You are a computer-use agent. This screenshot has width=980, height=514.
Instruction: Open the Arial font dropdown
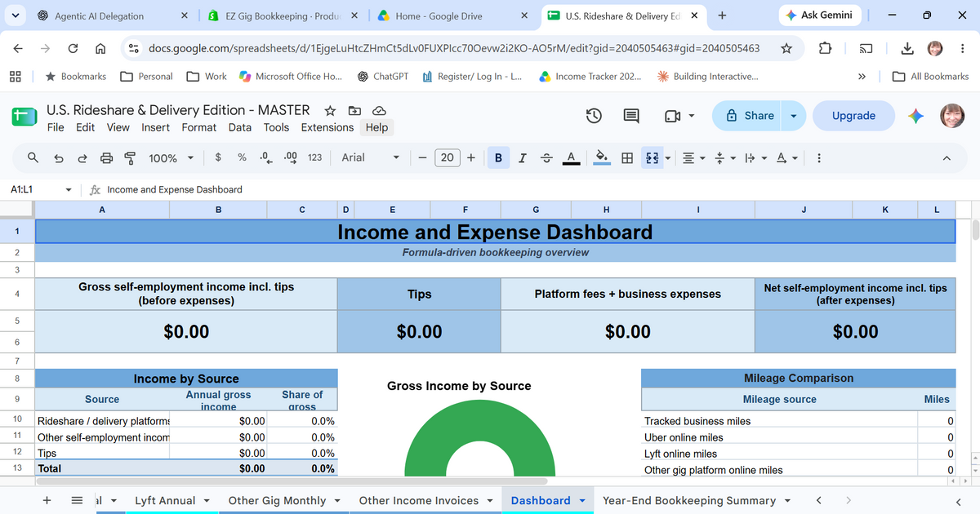tap(371, 157)
